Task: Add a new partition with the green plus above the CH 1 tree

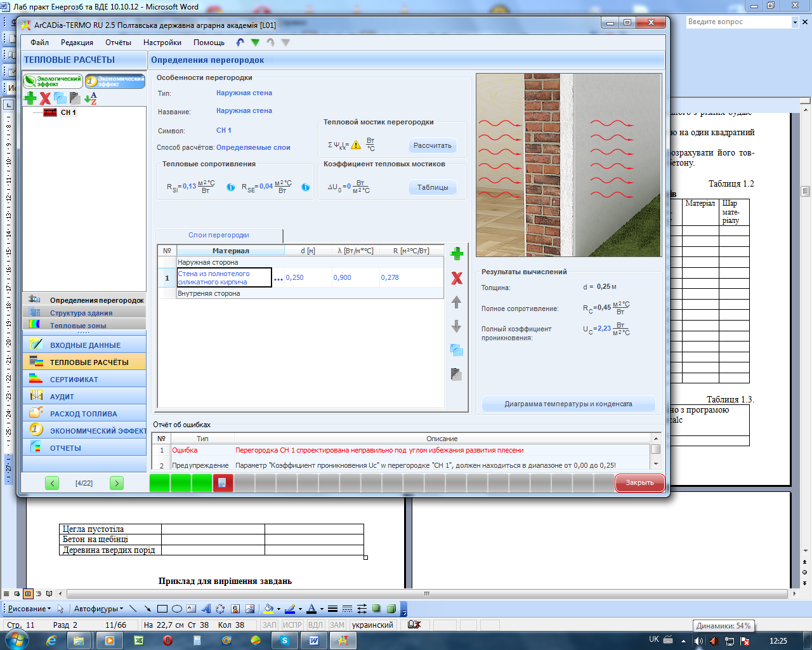Action: tap(30, 98)
